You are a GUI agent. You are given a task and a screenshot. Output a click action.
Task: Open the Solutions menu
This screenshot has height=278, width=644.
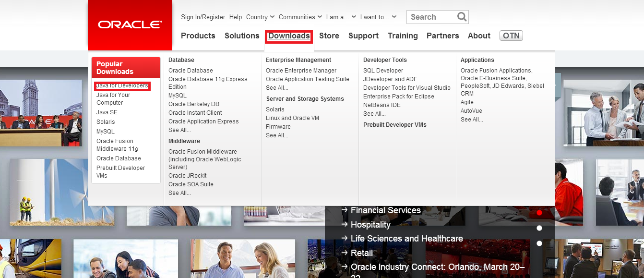[242, 36]
